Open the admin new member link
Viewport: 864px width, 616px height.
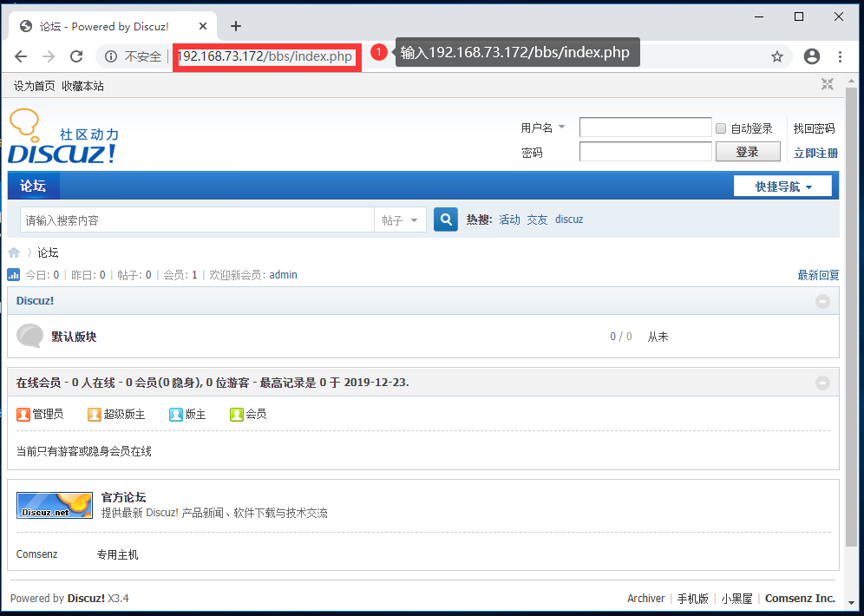(283, 274)
